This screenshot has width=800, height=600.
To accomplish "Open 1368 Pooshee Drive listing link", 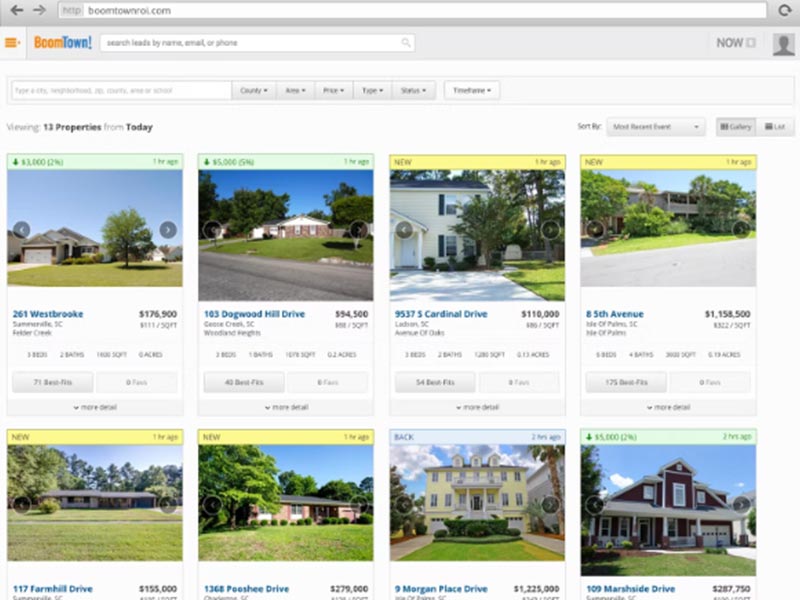I will point(246,589).
